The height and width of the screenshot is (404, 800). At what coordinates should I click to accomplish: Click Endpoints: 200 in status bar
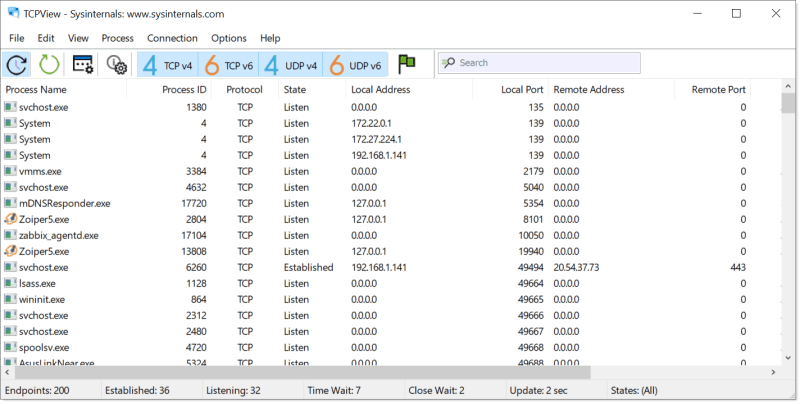pos(37,391)
